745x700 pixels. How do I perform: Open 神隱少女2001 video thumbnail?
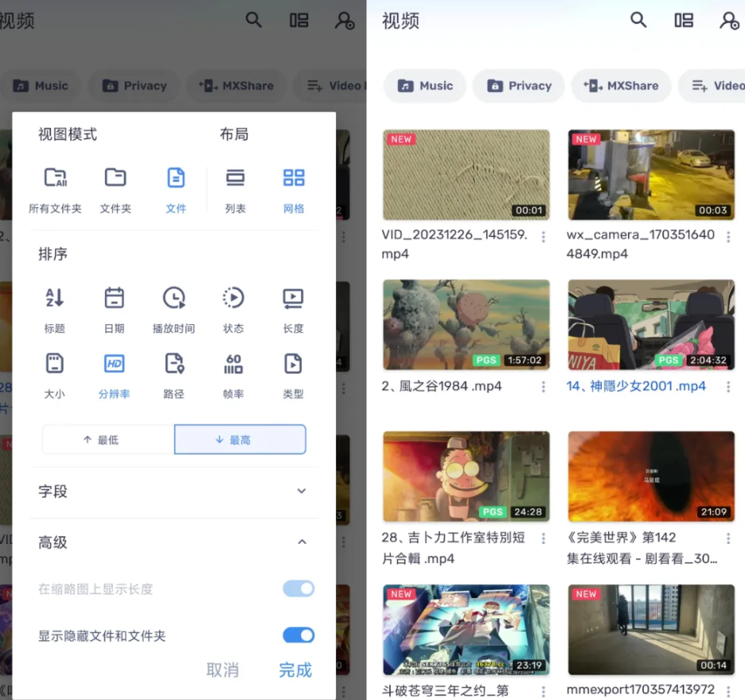point(651,324)
